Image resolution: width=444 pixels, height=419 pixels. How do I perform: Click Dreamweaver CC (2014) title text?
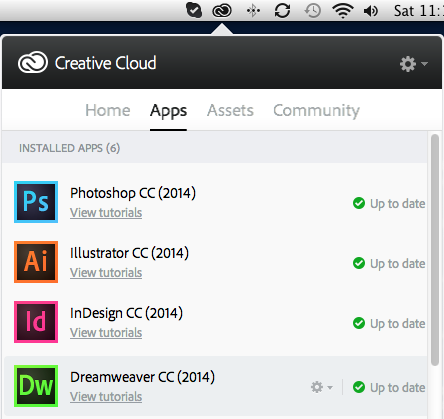click(x=142, y=377)
